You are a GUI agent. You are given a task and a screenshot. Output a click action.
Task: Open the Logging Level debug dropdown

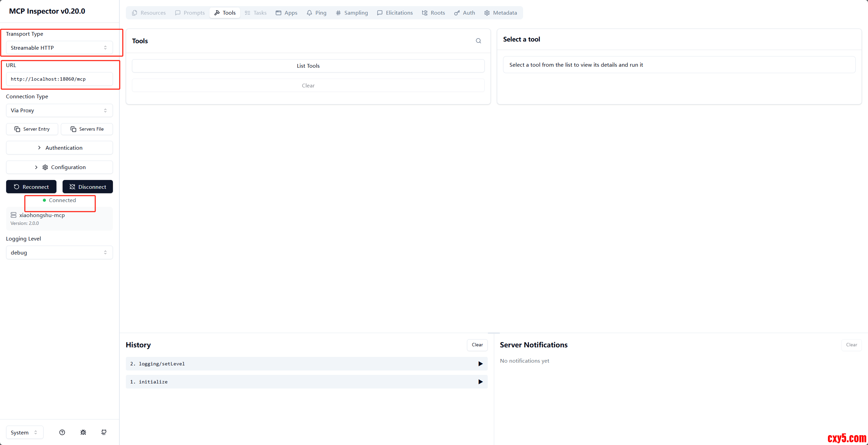point(59,252)
